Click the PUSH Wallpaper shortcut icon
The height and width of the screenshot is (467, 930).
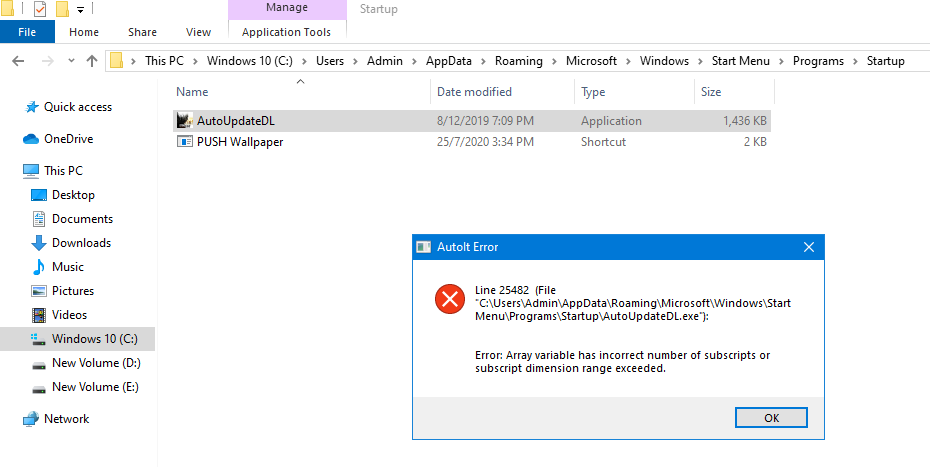click(x=185, y=142)
